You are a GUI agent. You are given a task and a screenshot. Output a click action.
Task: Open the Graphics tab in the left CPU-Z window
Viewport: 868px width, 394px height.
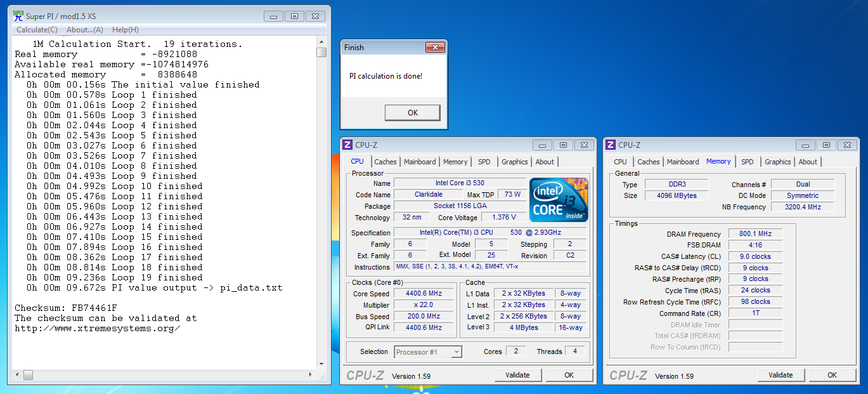point(515,162)
